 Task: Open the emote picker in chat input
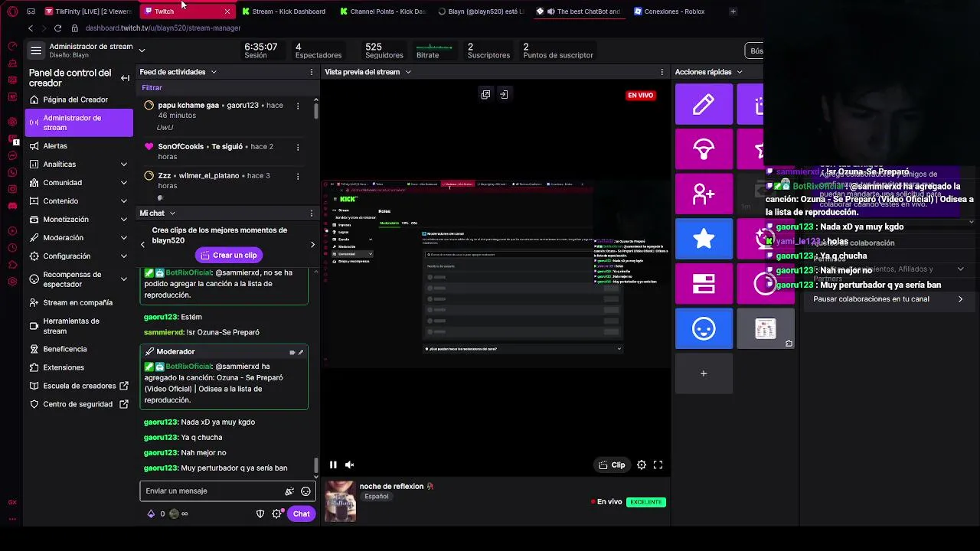tap(305, 491)
